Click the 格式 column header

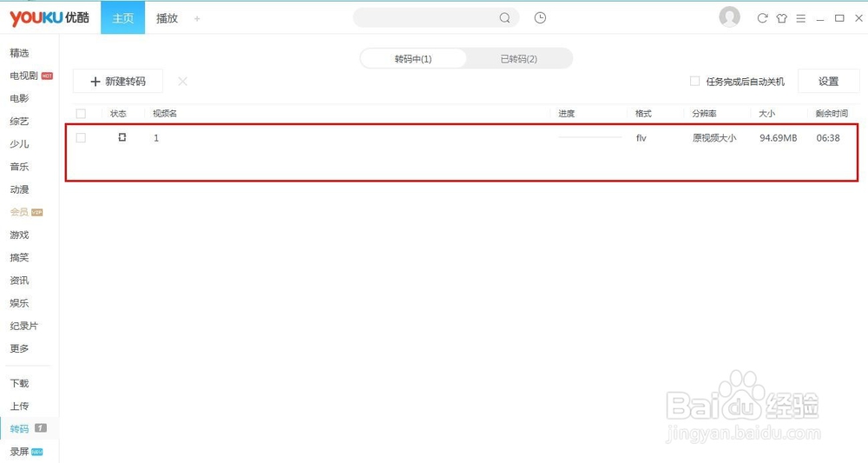[643, 114]
